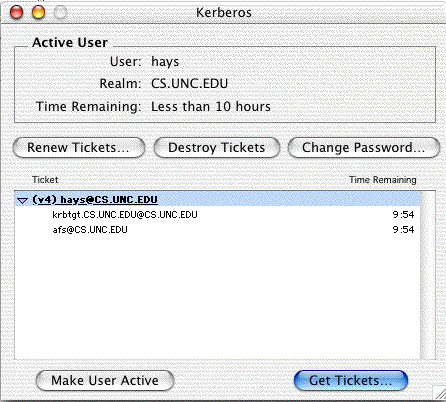Click the 'hays' user name value

tap(165, 62)
